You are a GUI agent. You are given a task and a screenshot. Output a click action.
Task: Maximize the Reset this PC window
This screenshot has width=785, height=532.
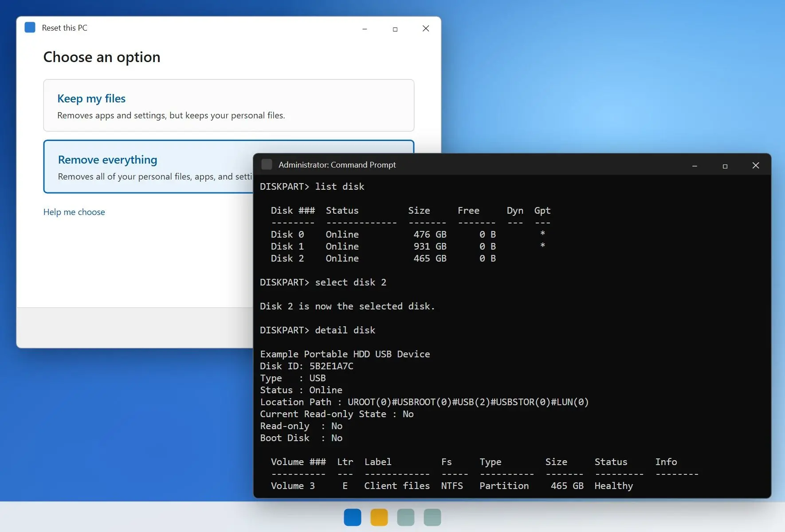pos(395,29)
